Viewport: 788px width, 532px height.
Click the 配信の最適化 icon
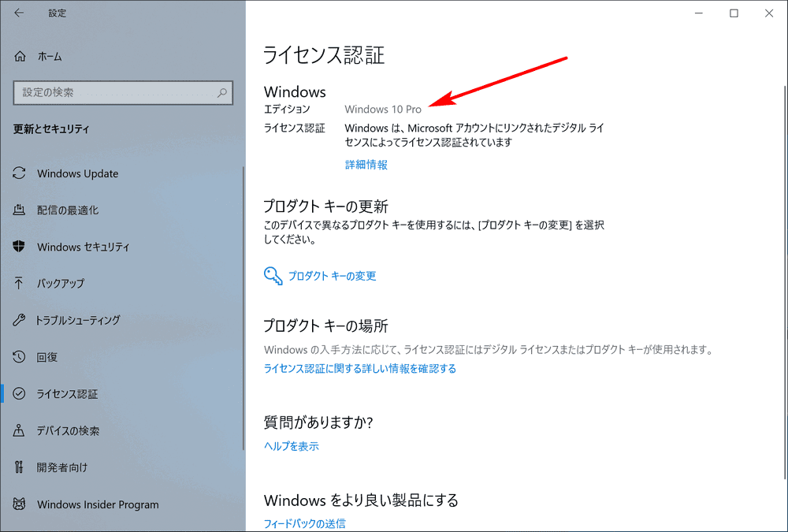(19, 210)
